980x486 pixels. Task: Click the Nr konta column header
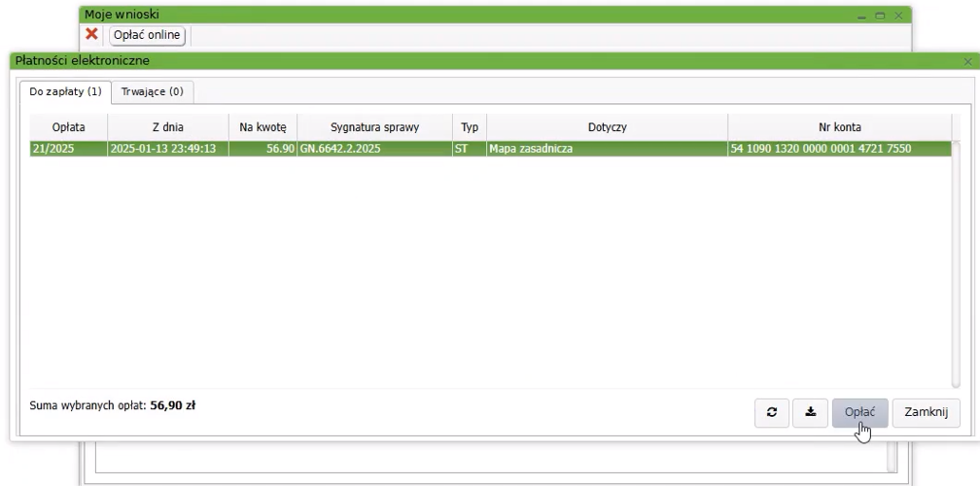click(839, 126)
